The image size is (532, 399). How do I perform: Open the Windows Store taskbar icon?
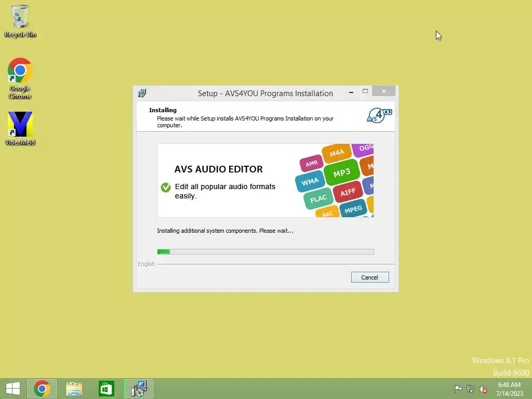106,389
